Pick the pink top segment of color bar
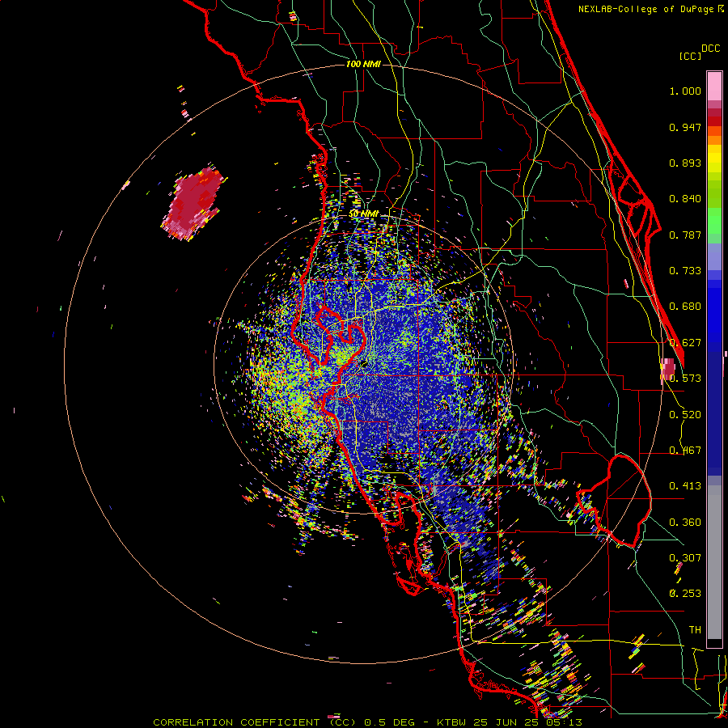The height and width of the screenshot is (728, 728). pos(714,86)
